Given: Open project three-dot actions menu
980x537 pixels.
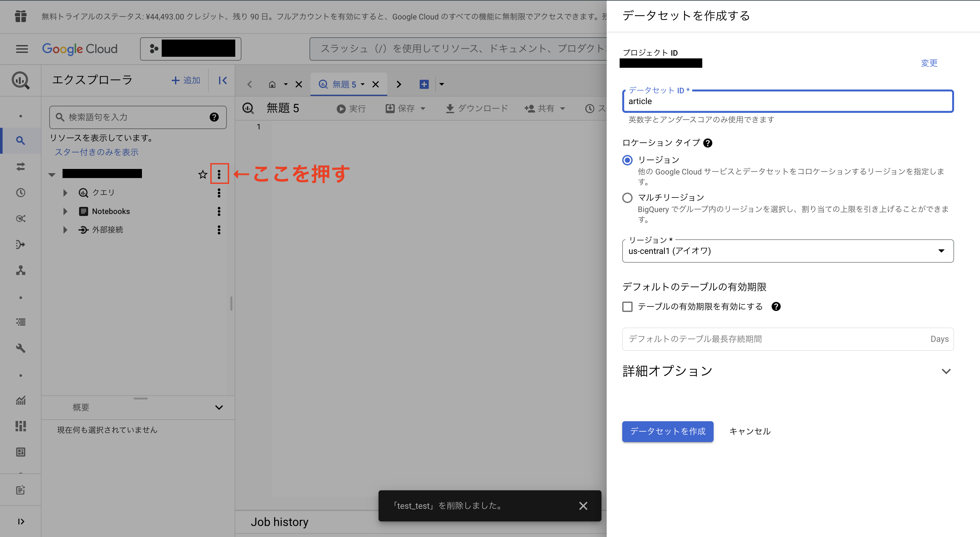Looking at the screenshot, I should pyautogui.click(x=219, y=174).
